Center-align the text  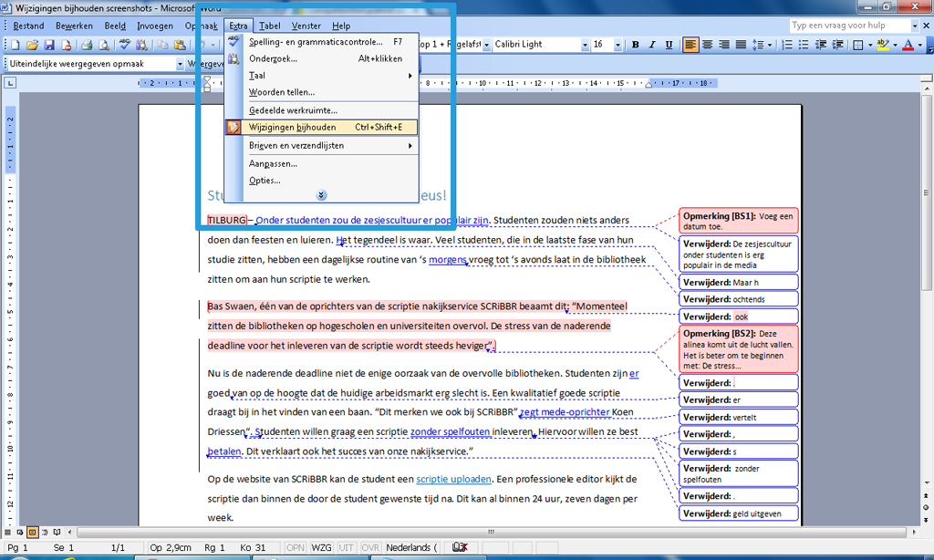[707, 45]
